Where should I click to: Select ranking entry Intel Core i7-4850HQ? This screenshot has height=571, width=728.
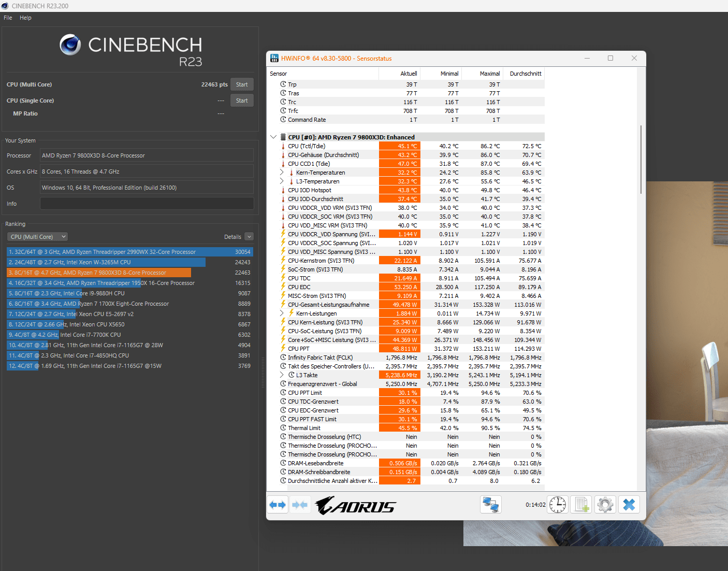[x=129, y=355]
